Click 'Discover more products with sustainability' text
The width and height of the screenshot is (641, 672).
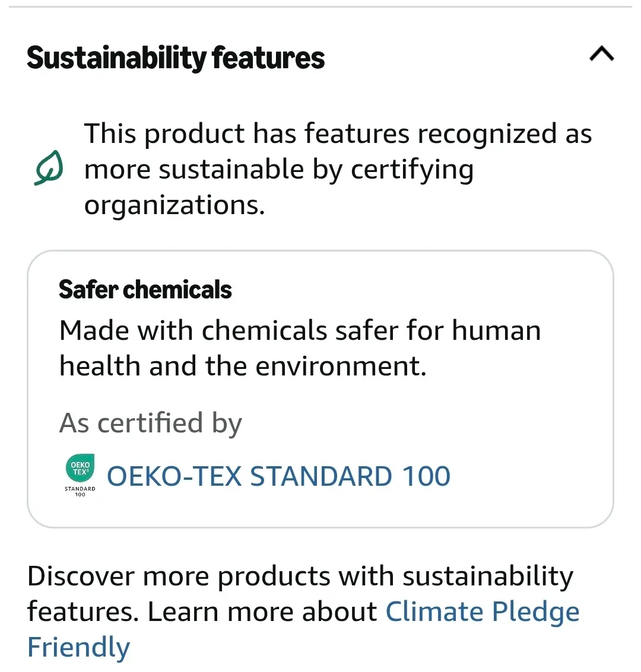pyautogui.click(x=300, y=577)
